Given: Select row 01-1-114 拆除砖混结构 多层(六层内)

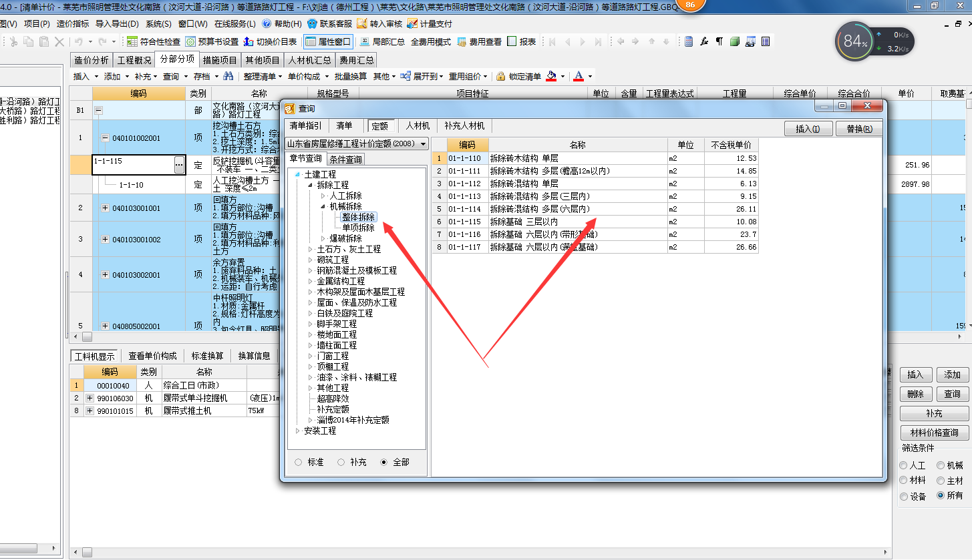Looking at the screenshot, I should coord(595,209).
